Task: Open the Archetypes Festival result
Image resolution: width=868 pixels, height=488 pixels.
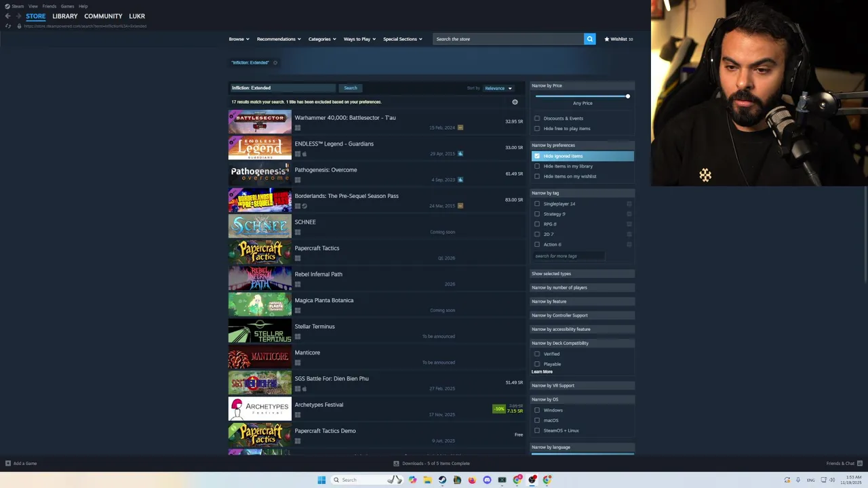Action: [376, 409]
